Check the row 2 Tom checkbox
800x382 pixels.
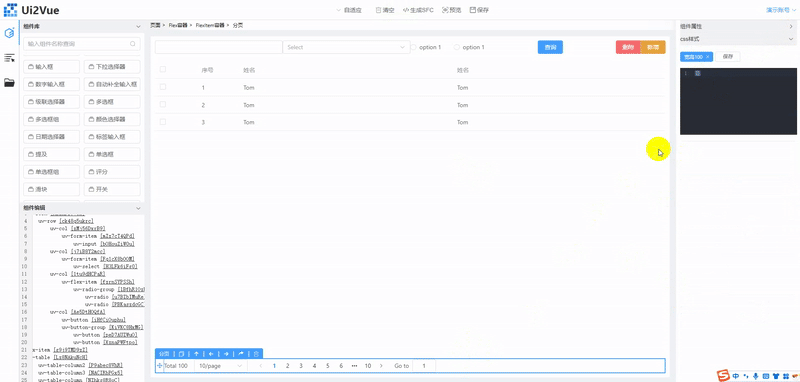tap(163, 105)
